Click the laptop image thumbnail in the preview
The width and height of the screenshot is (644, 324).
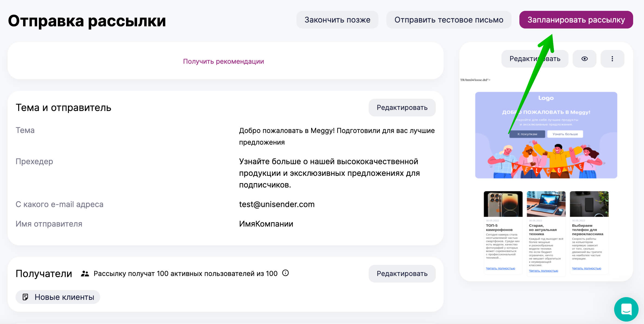click(546, 204)
